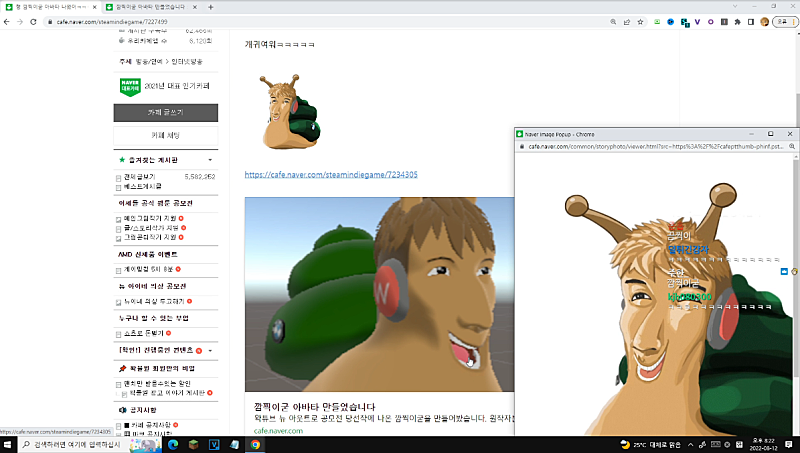This screenshot has width=800, height=453.
Task: Expand the 즐겨찾는 게시판 dropdown arrow
Action: (x=210, y=160)
